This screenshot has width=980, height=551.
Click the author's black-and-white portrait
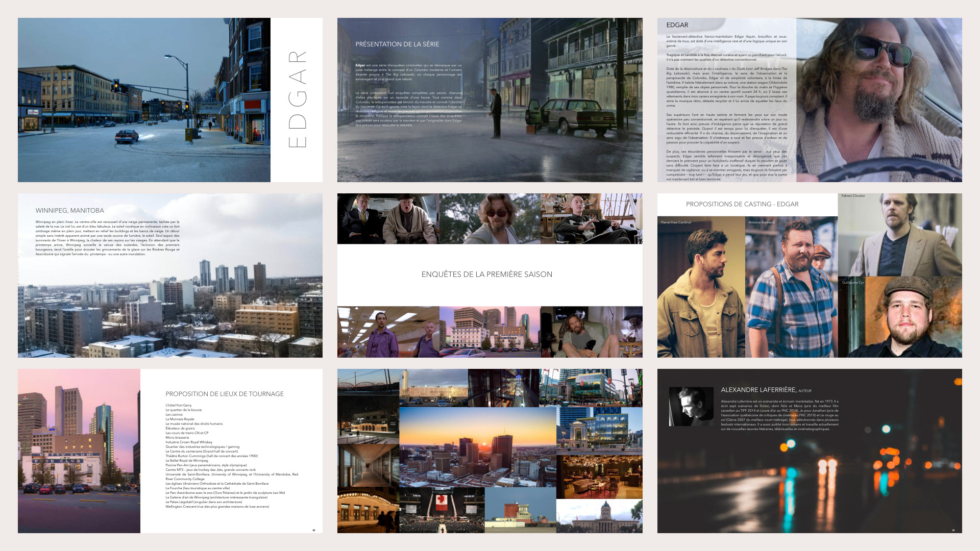691,406
